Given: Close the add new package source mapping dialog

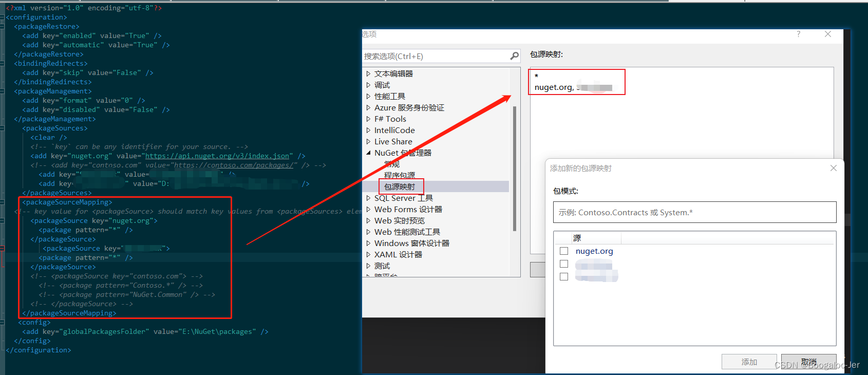Looking at the screenshot, I should tap(833, 168).
